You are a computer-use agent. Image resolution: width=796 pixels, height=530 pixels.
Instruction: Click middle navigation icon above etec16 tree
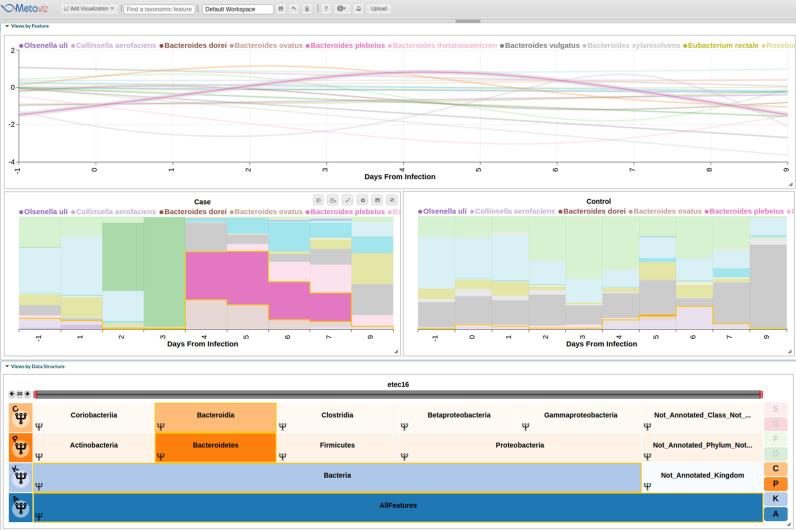(x=20, y=394)
